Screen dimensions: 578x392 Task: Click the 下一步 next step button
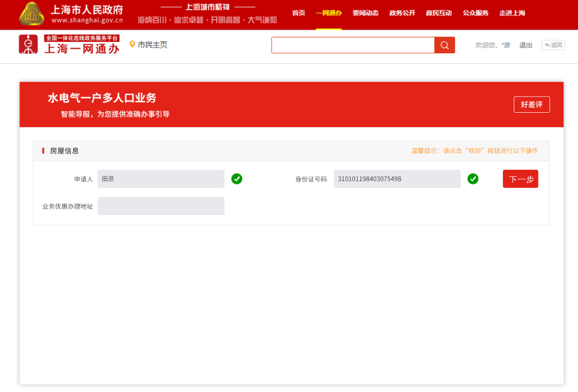click(520, 179)
